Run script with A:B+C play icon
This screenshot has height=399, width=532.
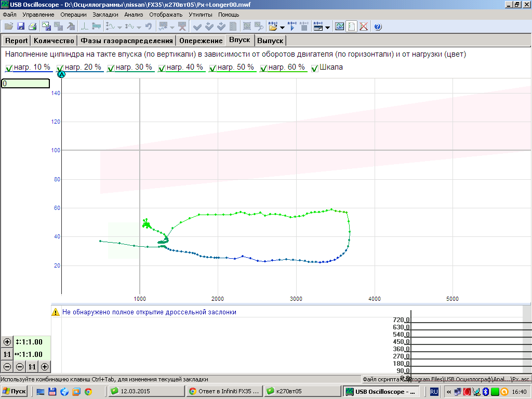[292, 26]
